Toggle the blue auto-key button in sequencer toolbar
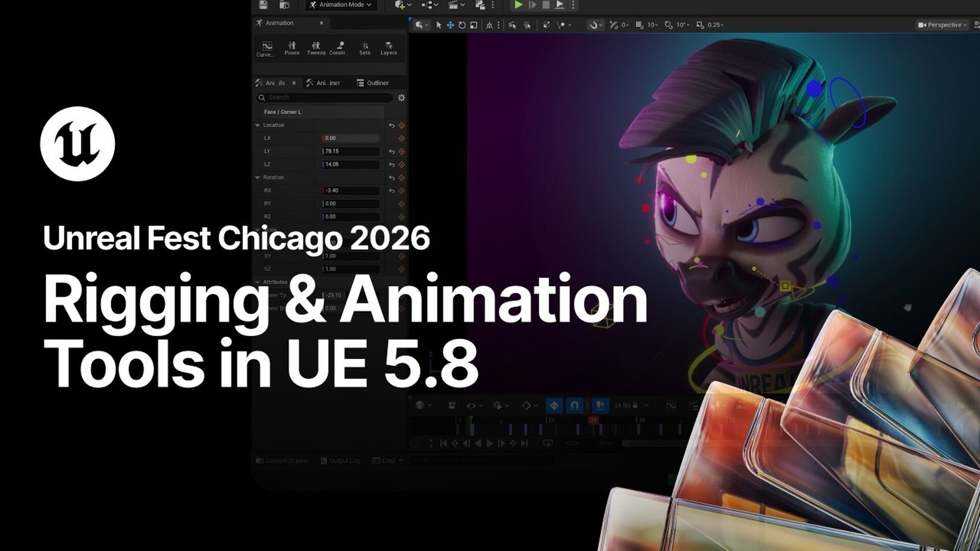980x551 pixels. [x=554, y=406]
